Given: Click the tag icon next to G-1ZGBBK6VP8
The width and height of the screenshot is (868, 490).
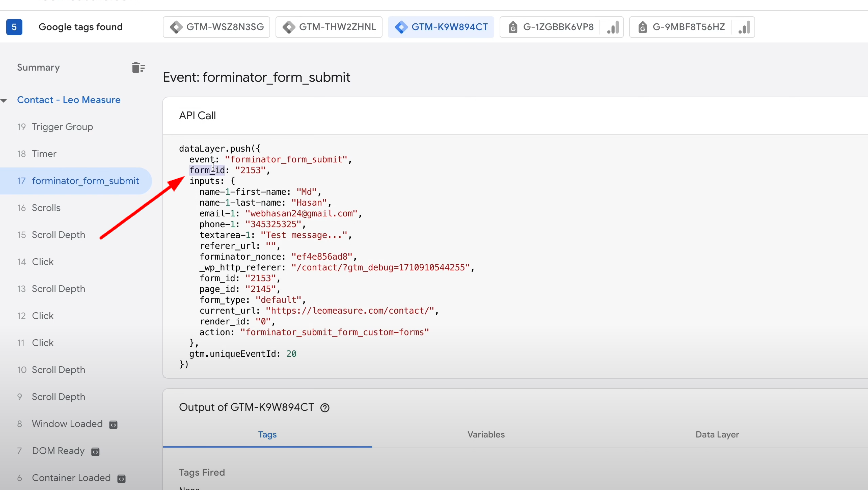Looking at the screenshot, I should point(513,27).
